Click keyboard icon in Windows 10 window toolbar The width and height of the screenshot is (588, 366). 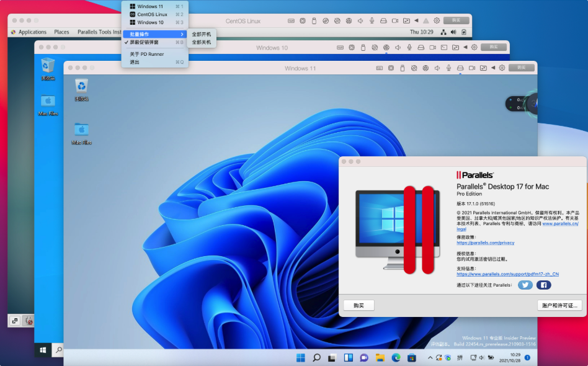[x=340, y=47]
